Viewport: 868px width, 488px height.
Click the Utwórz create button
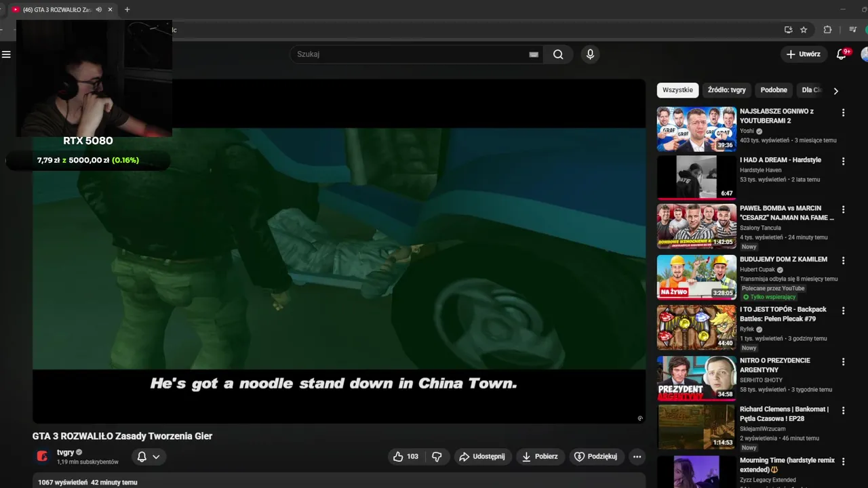coord(803,54)
